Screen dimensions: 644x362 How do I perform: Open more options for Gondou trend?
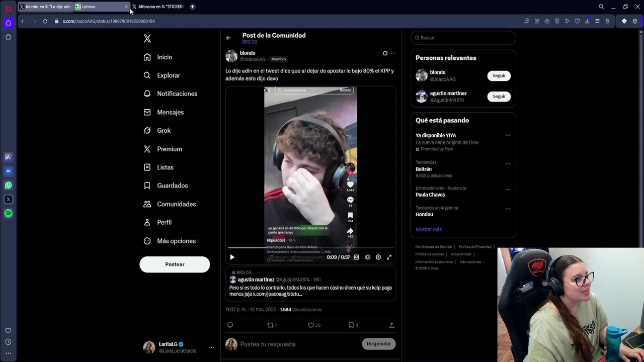click(508, 209)
